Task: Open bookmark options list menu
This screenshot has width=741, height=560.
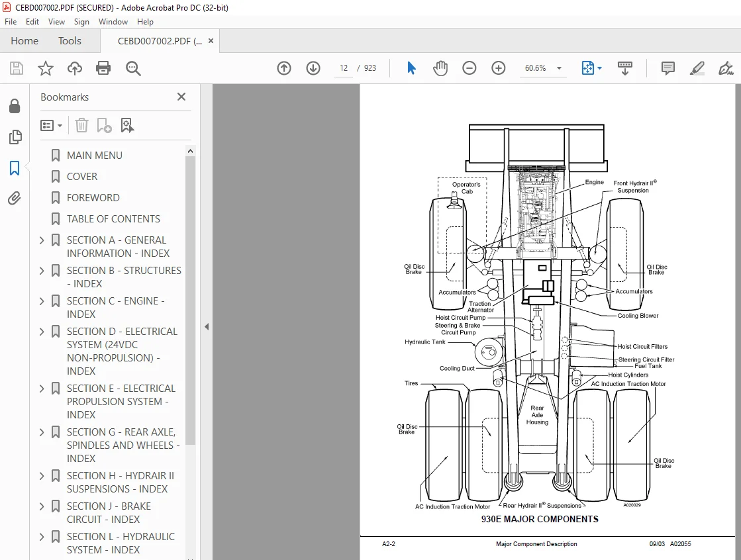Action: 51,125
